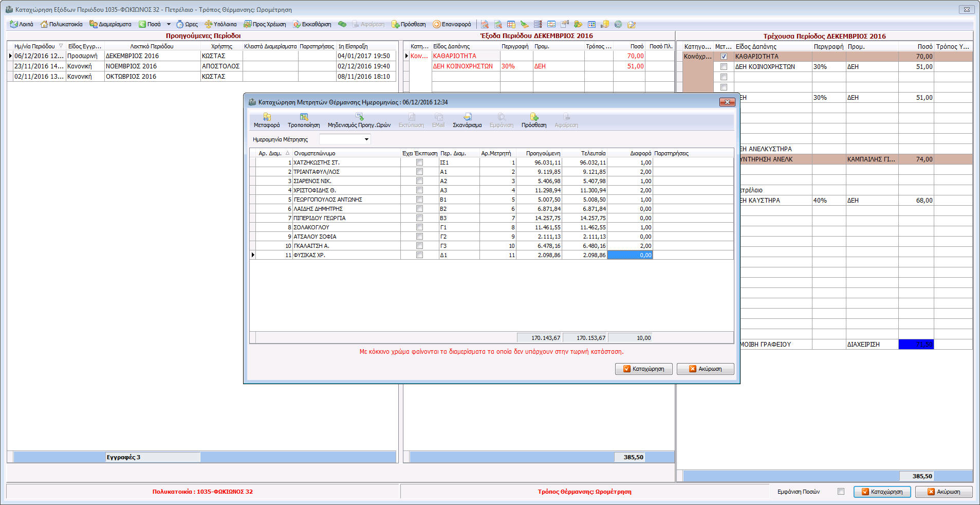Click Πρόσθεση in the main window toolbar
The image size is (980, 505).
[409, 24]
